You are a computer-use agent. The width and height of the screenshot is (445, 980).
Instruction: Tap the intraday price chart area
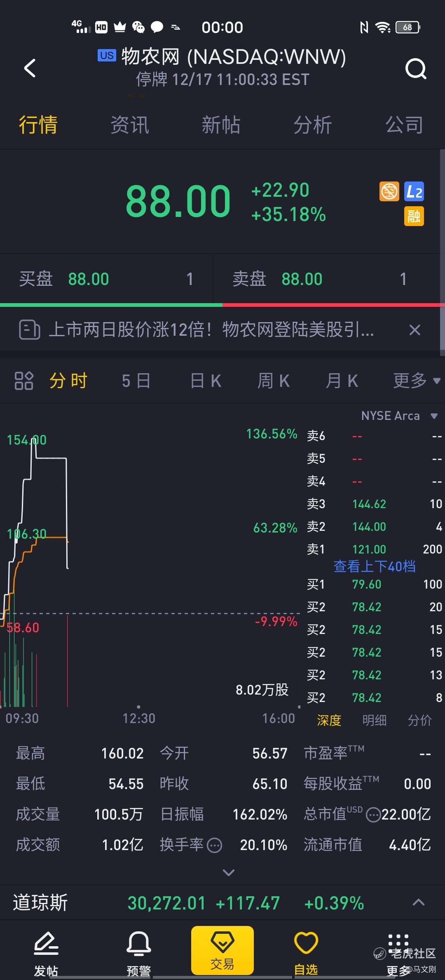coord(150,524)
